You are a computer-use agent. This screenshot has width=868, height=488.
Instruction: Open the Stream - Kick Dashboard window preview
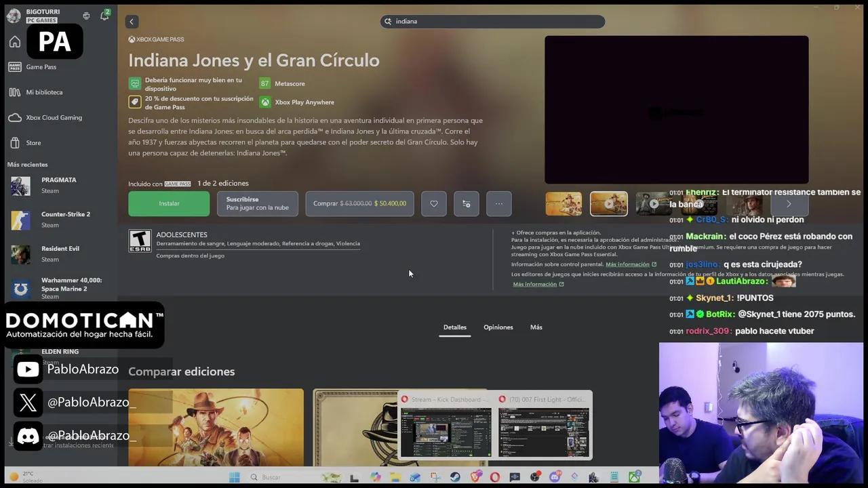point(446,426)
